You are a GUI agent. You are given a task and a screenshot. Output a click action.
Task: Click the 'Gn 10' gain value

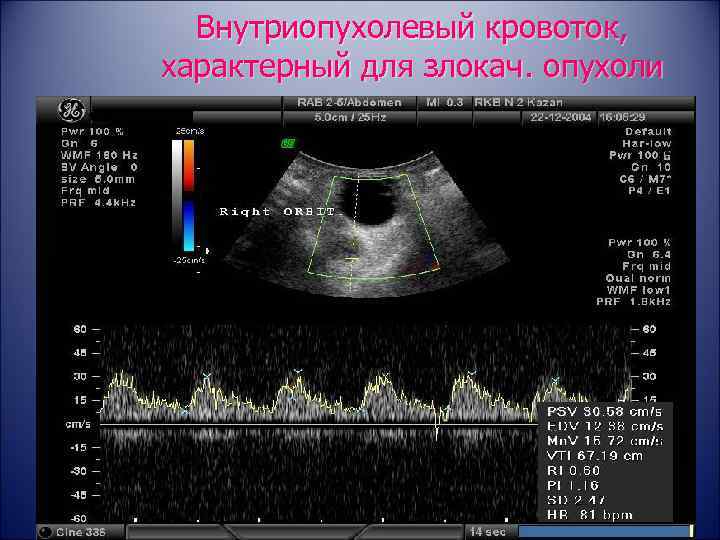(x=651, y=167)
